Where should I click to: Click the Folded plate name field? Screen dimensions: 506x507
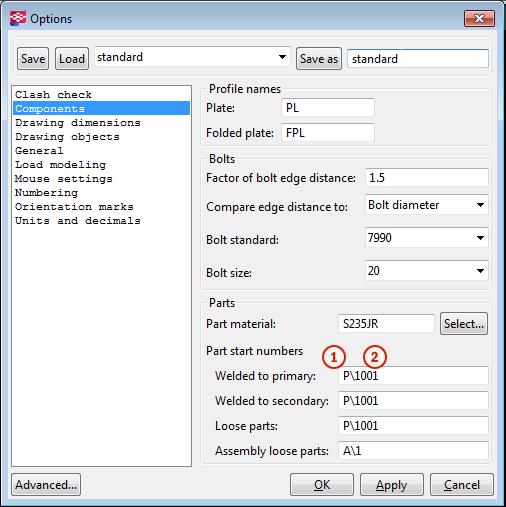(328, 133)
